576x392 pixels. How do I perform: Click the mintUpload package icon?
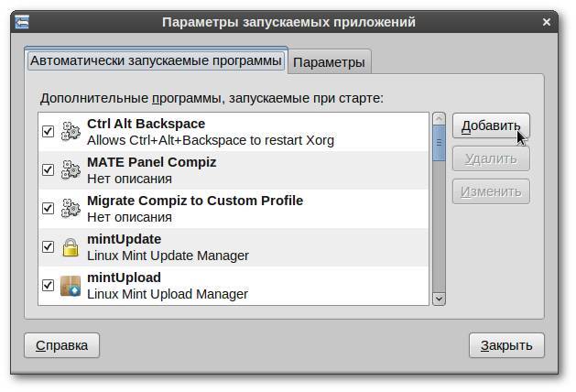(71, 286)
